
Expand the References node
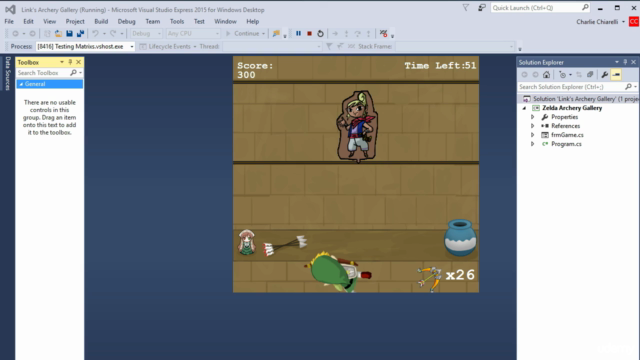pos(533,126)
